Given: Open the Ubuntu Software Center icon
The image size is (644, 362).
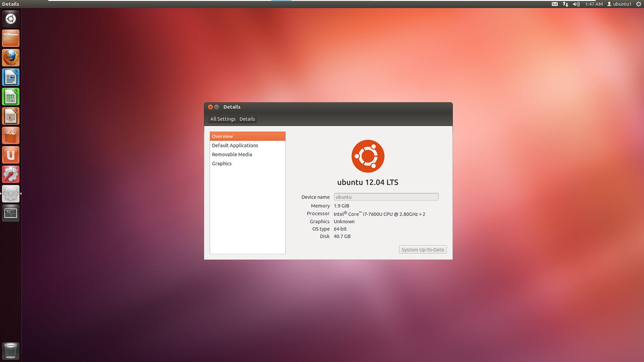Looking at the screenshot, I should pyautogui.click(x=11, y=135).
